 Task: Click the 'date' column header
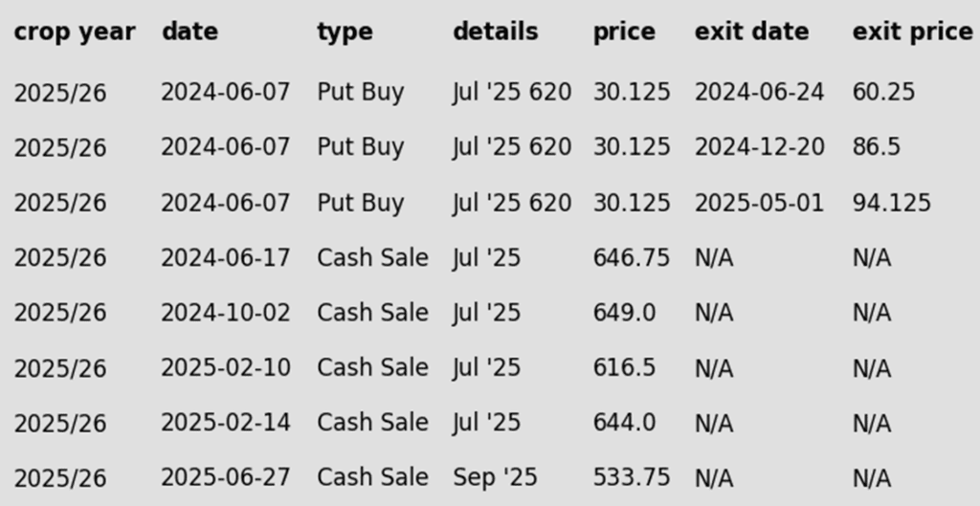pyautogui.click(x=190, y=32)
